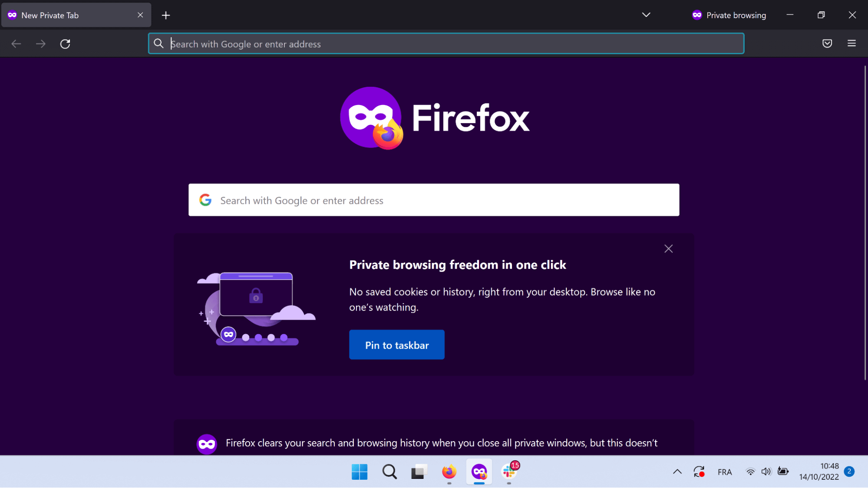Image resolution: width=868 pixels, height=488 pixels.
Task: Click the Firefox browser icon in taskbar
Action: pyautogui.click(x=449, y=472)
